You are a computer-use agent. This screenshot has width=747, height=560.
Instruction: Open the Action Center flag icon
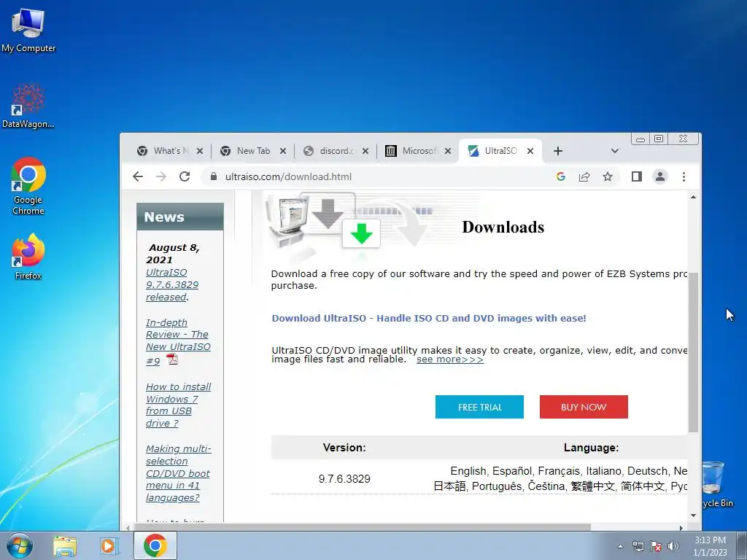pos(656,546)
